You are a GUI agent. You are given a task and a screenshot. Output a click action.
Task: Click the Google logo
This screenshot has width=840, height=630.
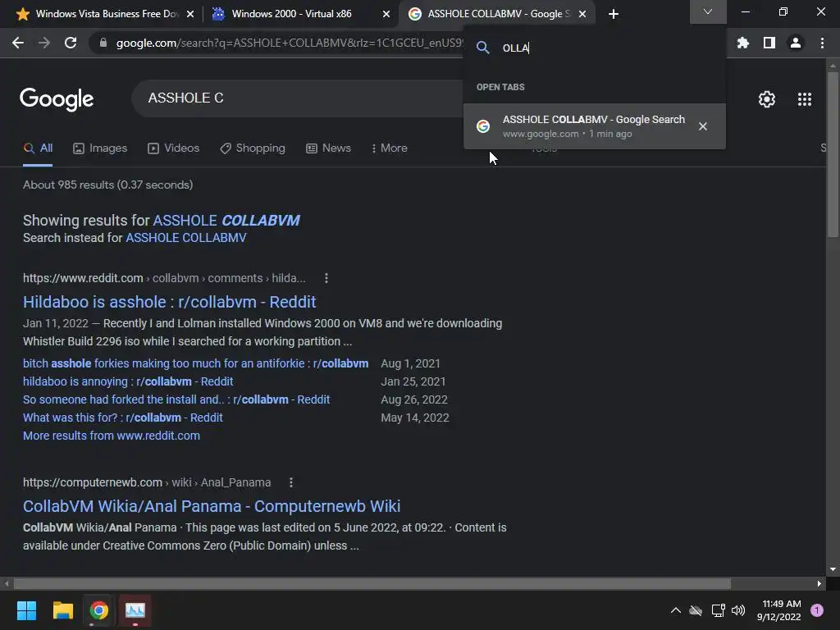(x=57, y=99)
